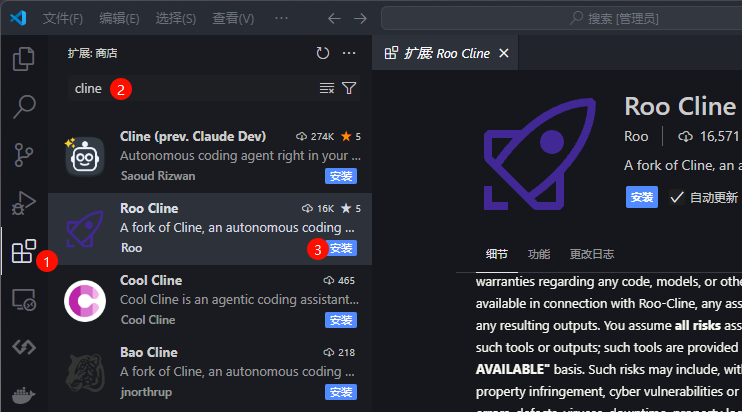The image size is (742, 412).
Task: Click the 16,571 install count
Action: [x=708, y=137]
